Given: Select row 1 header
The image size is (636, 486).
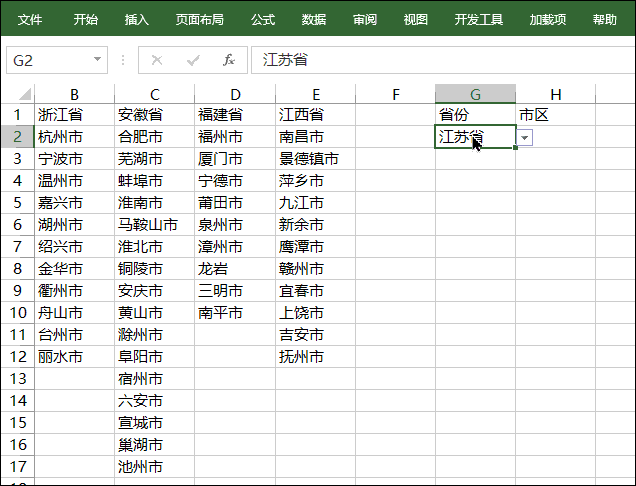Looking at the screenshot, I should (x=17, y=115).
